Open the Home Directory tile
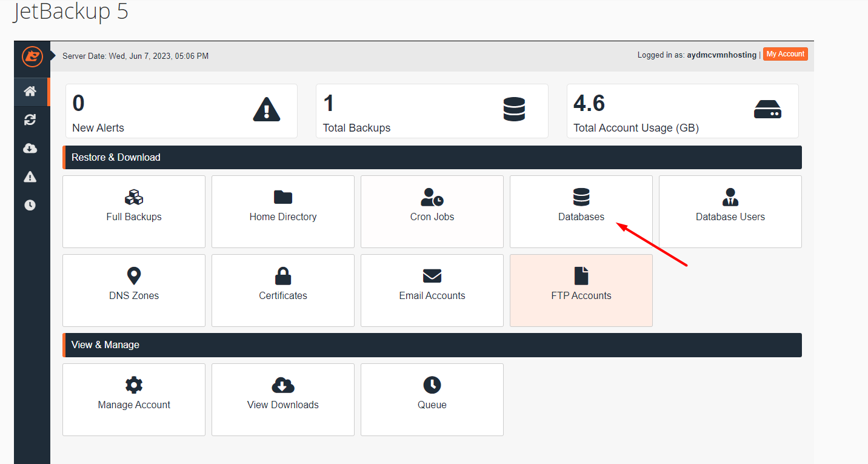The width and height of the screenshot is (868, 464). [283, 211]
